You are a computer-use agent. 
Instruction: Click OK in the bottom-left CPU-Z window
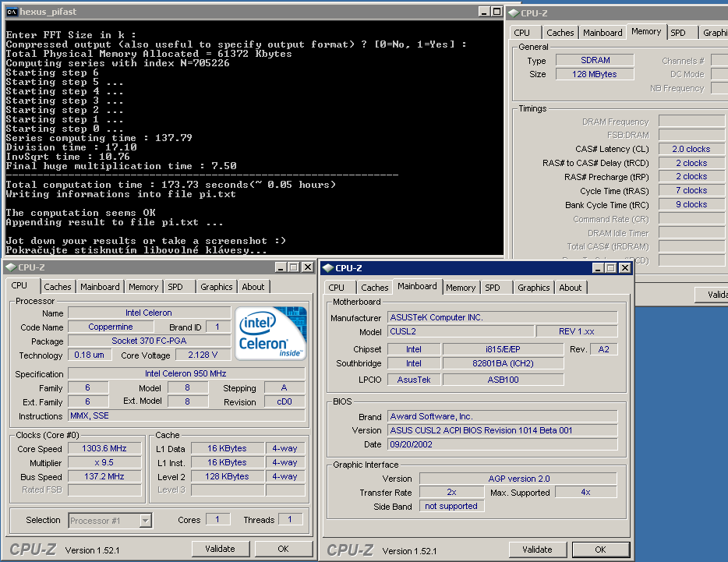(283, 549)
